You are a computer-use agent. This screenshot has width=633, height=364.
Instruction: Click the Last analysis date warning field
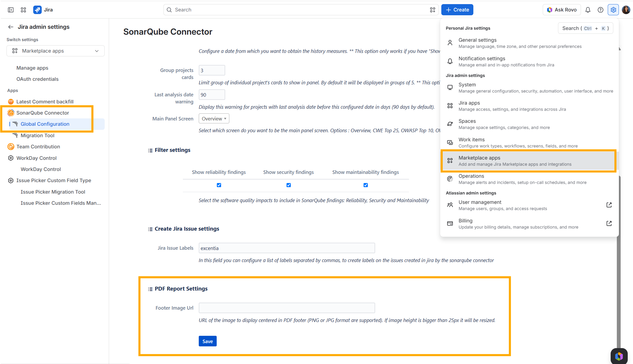click(212, 95)
